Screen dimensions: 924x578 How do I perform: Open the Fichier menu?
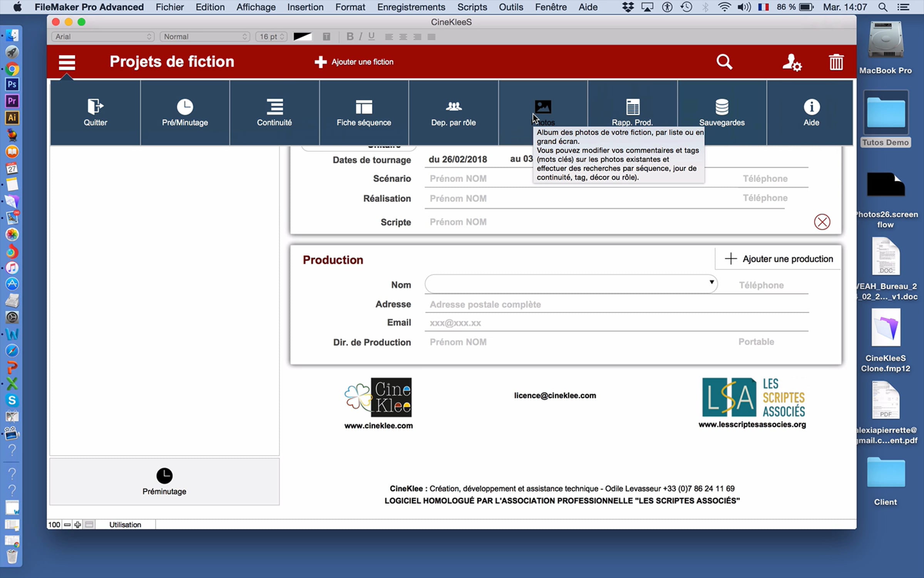click(170, 7)
